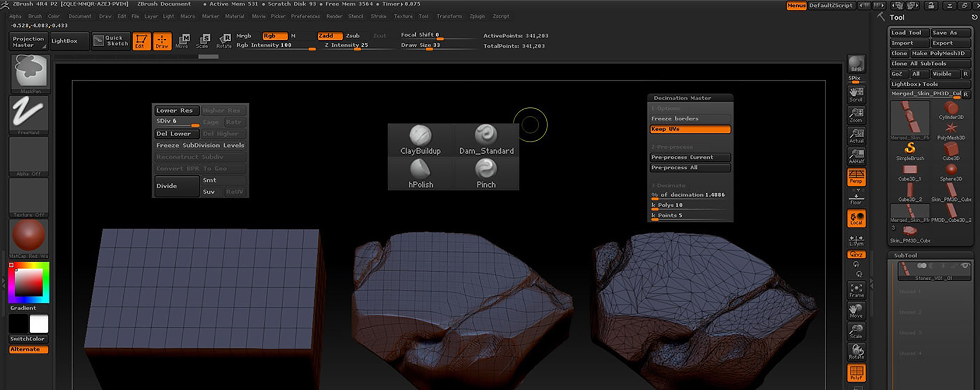
Task: Select the Edit mode button
Action: pos(142,41)
